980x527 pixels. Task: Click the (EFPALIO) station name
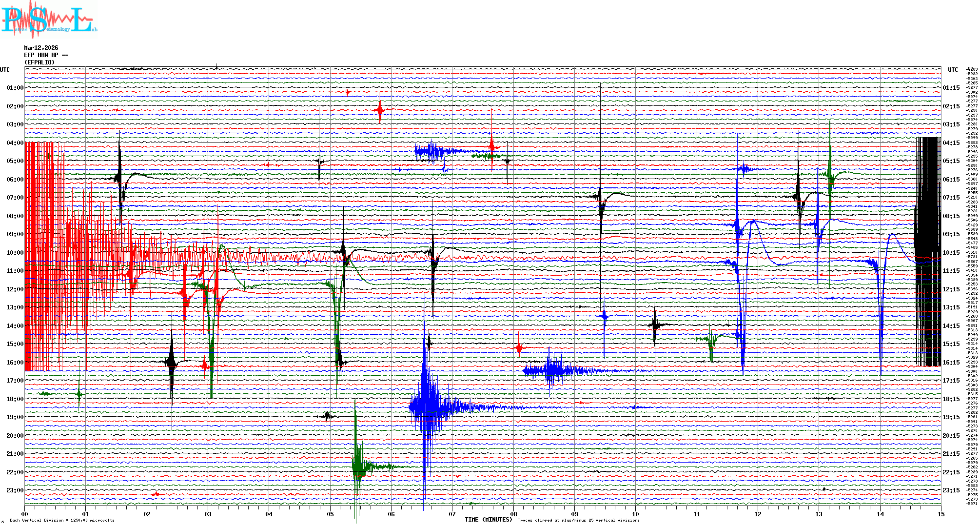point(39,62)
